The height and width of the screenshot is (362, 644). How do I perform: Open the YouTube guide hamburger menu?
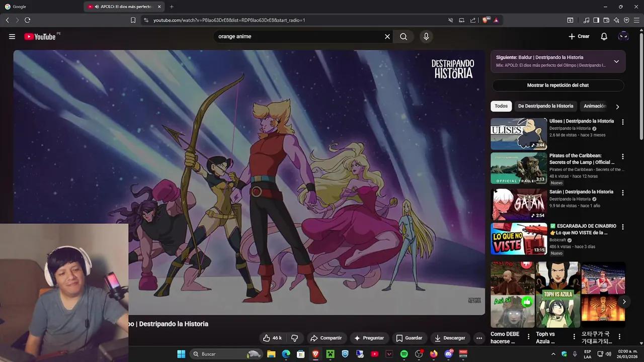(12, 36)
